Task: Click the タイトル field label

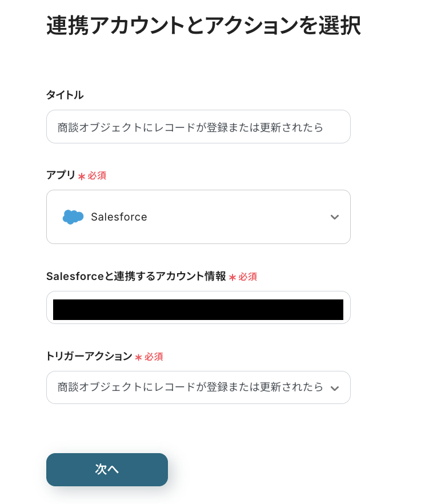Action: 65,95
